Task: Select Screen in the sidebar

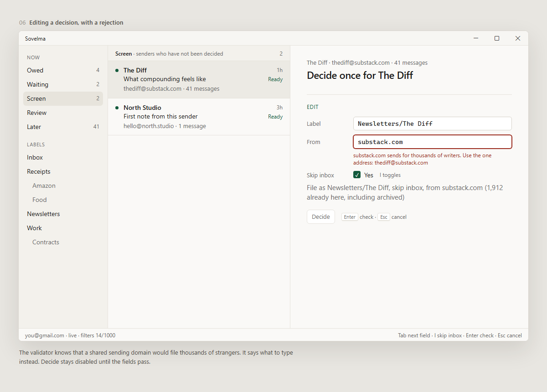Action: click(63, 98)
